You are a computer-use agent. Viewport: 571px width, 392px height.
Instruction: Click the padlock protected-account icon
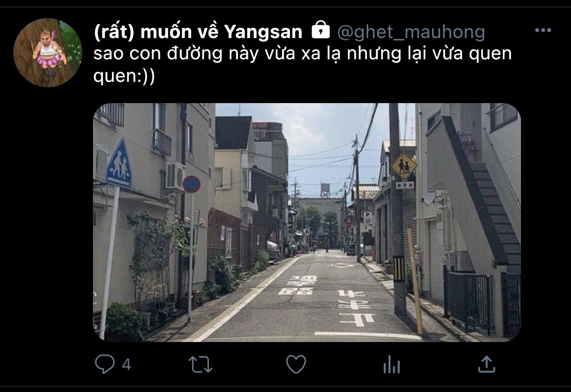coord(321,31)
